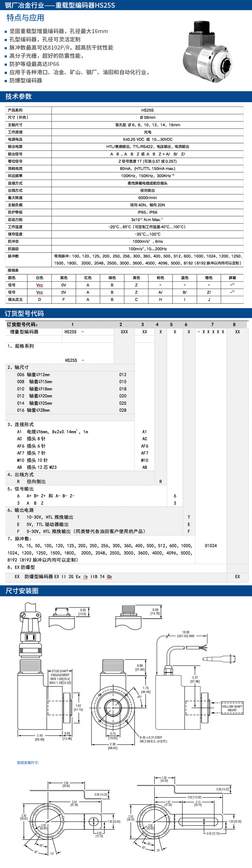The image size is (252, 868).
Task: Click the 橙色 column in wiring table
Action: [208, 278]
